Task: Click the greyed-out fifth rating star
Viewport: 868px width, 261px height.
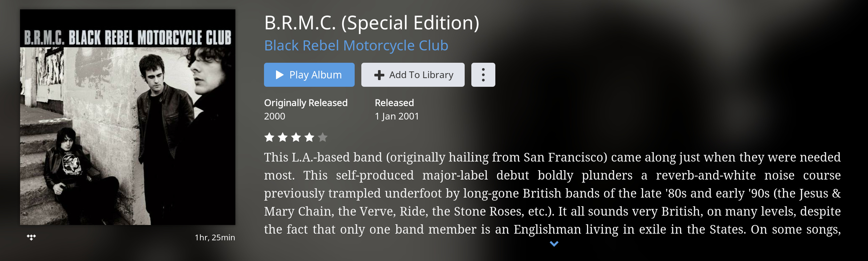Action: [322, 137]
